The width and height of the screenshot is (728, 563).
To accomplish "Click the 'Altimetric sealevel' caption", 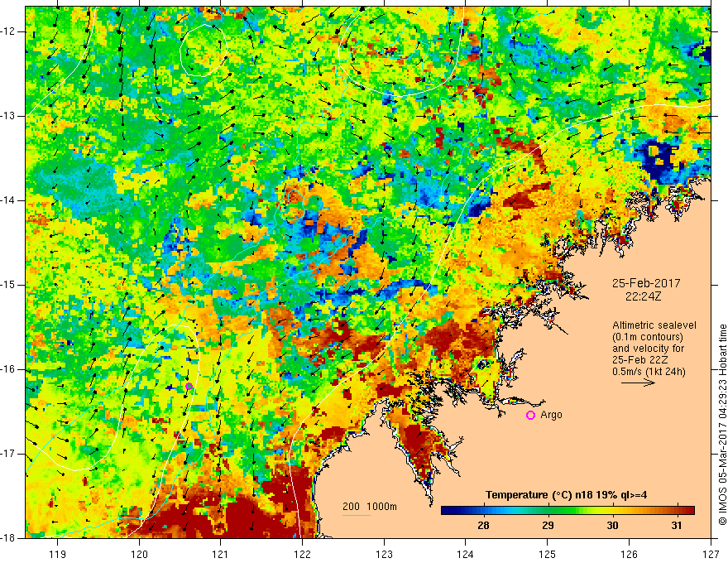I will tap(654, 325).
